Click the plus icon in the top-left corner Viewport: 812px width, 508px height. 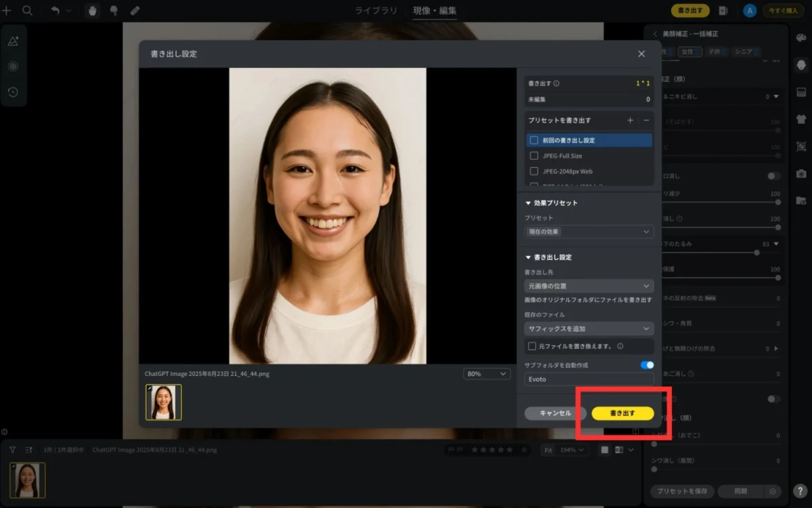pos(7,11)
